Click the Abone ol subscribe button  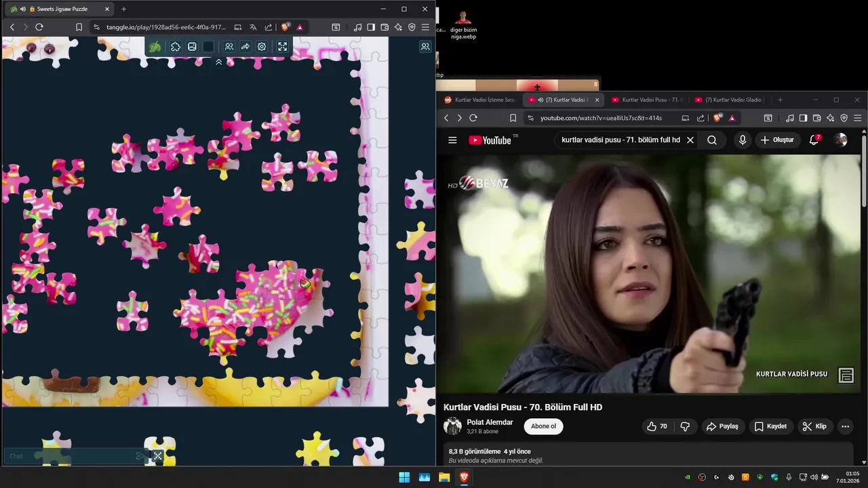(543, 426)
